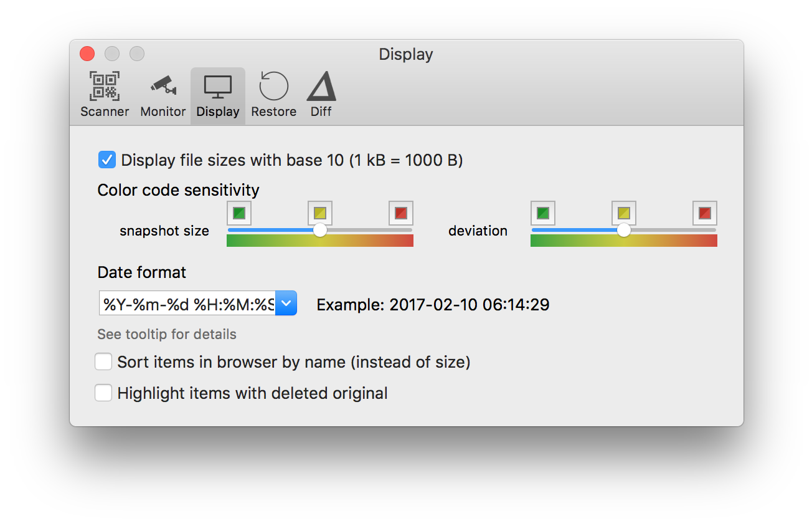
Task: Open the date format dropdown arrow
Action: coord(286,304)
